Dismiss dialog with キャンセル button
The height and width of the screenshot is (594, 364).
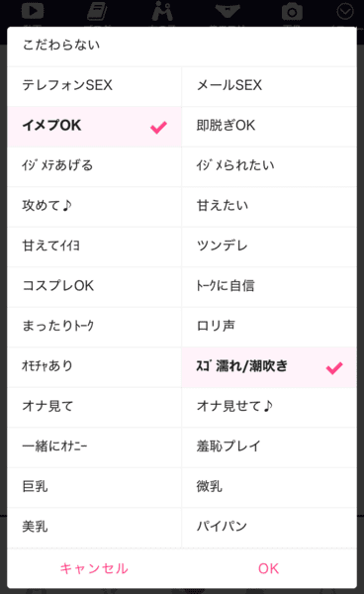pos(94,568)
